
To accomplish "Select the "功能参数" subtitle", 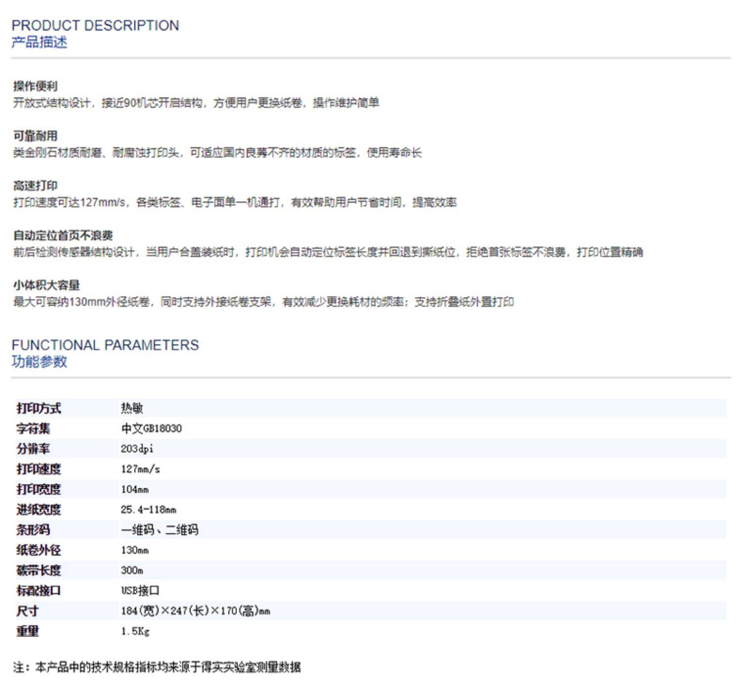I will (39, 362).
